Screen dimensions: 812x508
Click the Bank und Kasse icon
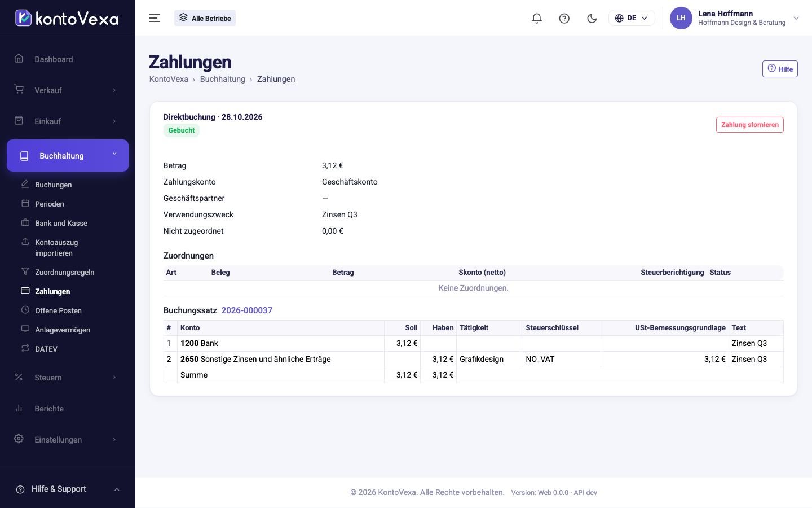(x=25, y=223)
